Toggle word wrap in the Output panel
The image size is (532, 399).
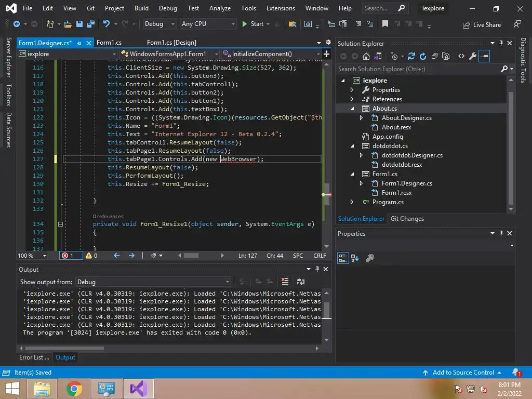click(x=300, y=282)
